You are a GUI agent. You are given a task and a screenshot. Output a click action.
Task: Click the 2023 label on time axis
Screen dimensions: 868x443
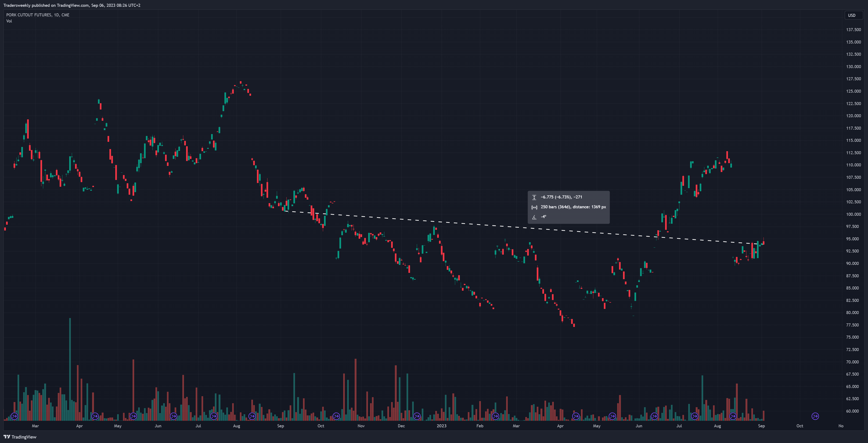(441, 426)
